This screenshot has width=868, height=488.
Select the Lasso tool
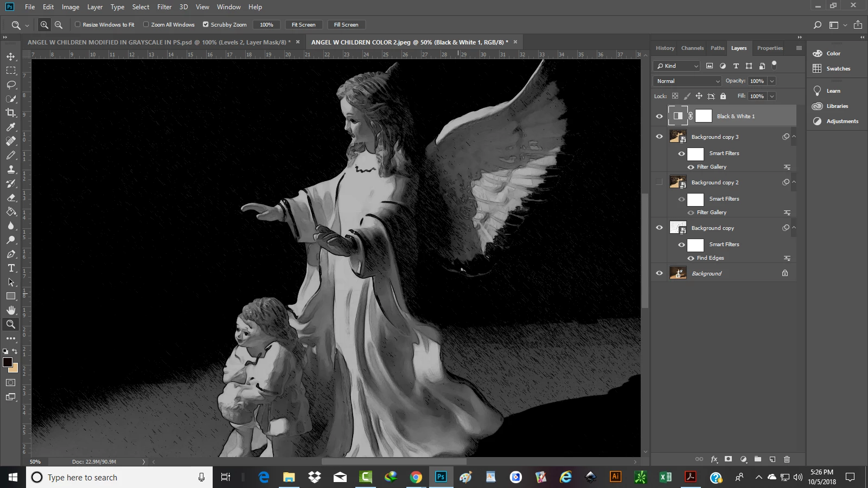(11, 85)
